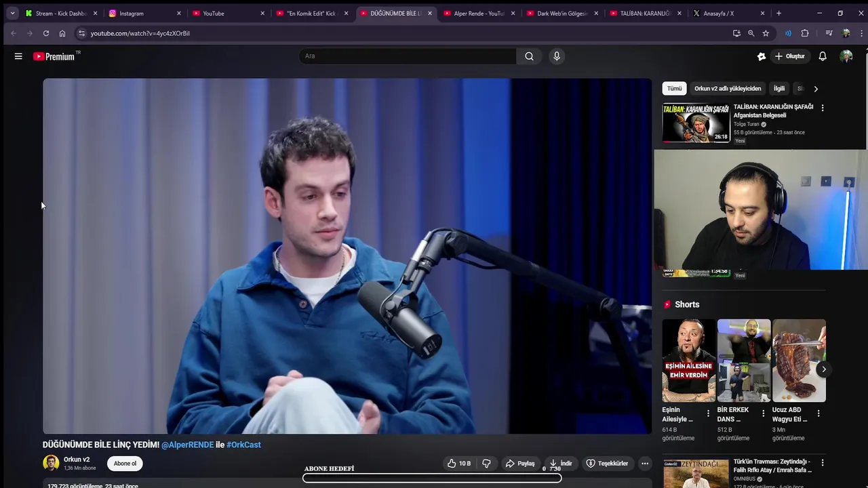Open the YouTube hamburger guide menu
This screenshot has height=488, width=868.
click(18, 56)
